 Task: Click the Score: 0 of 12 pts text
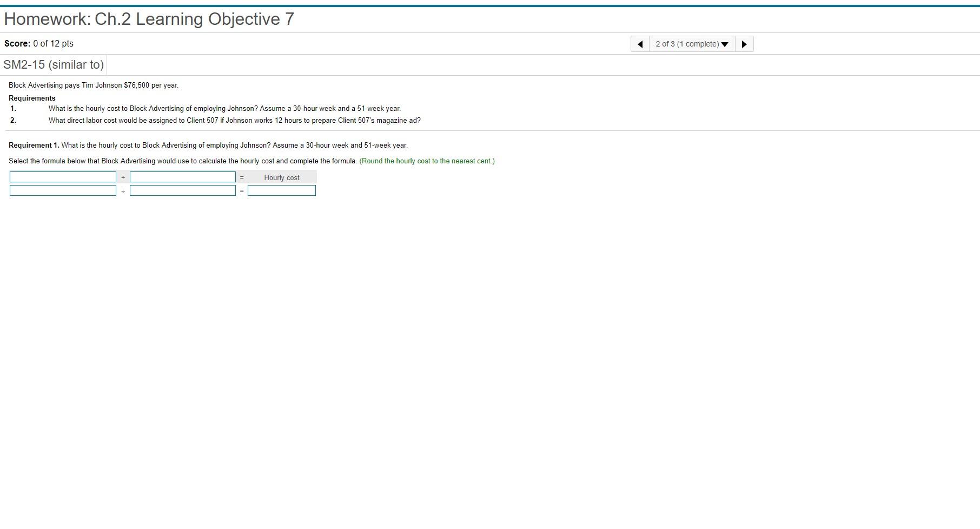tap(38, 43)
